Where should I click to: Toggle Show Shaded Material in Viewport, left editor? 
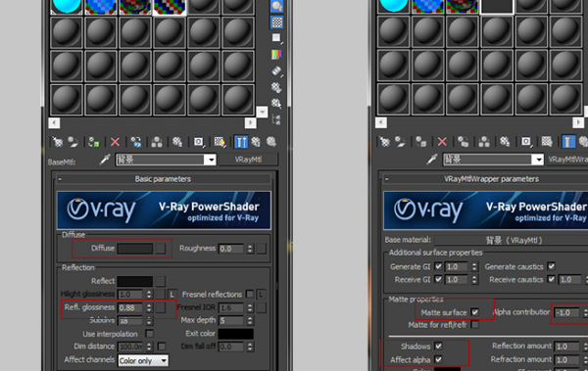pyautogui.click(x=220, y=142)
